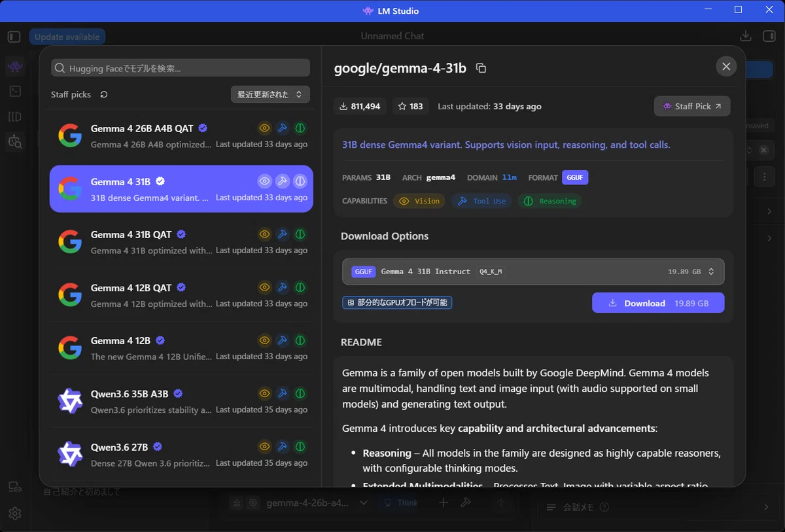Click the Vision capability tag

[419, 201]
